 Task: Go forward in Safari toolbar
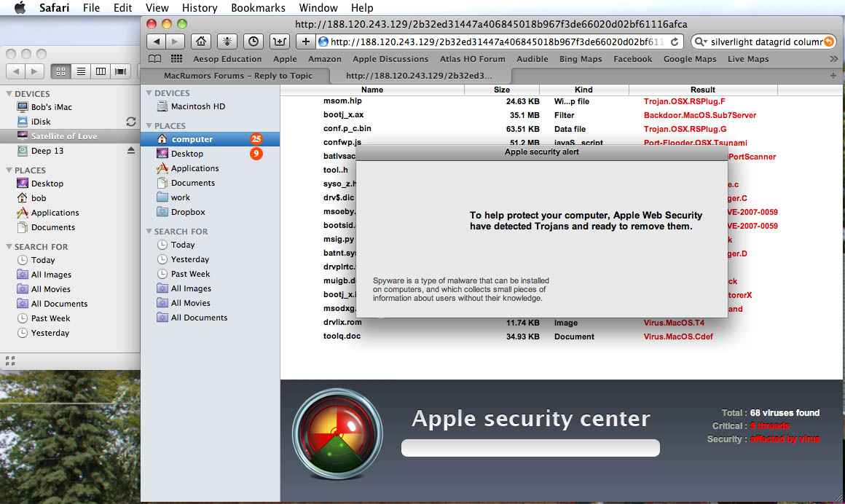pyautogui.click(x=175, y=42)
